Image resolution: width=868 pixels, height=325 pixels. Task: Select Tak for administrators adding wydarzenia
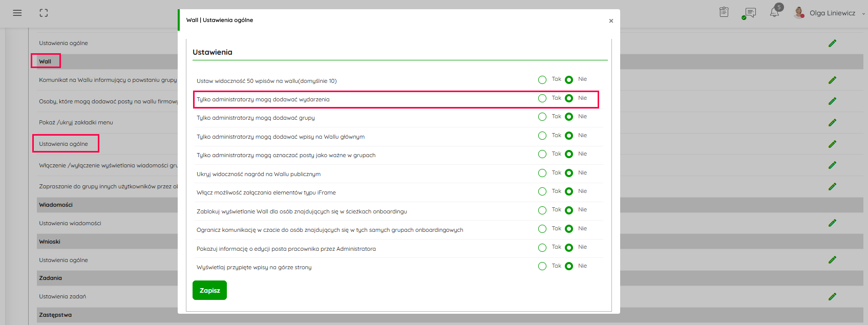tap(542, 98)
